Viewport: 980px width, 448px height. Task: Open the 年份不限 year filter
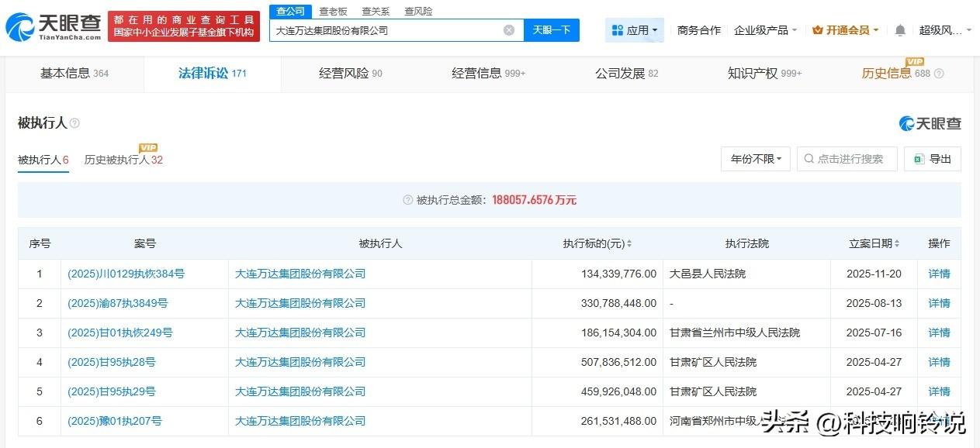(756, 159)
